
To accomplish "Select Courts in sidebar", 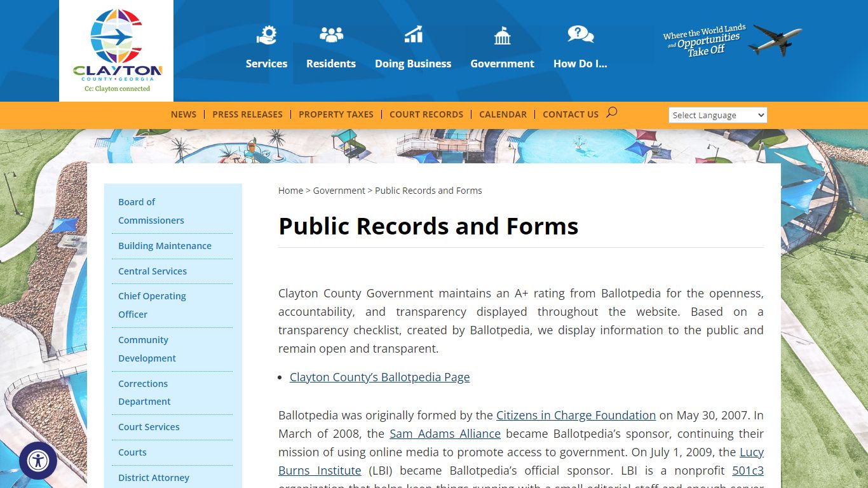I will point(132,452).
